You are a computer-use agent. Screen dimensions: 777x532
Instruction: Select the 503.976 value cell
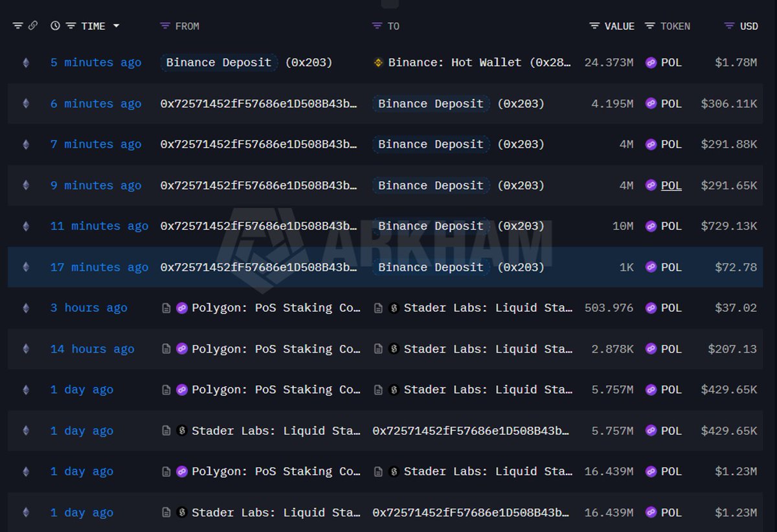click(609, 308)
